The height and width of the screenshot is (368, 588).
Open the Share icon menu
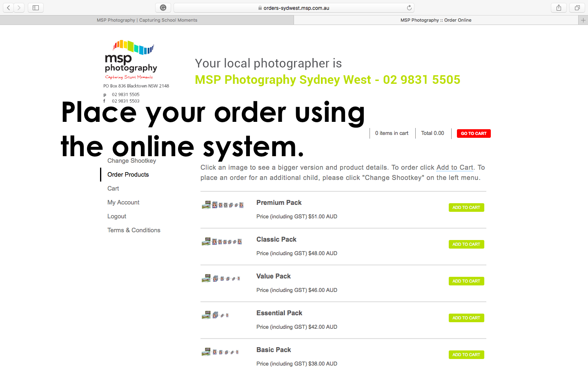[x=559, y=8]
